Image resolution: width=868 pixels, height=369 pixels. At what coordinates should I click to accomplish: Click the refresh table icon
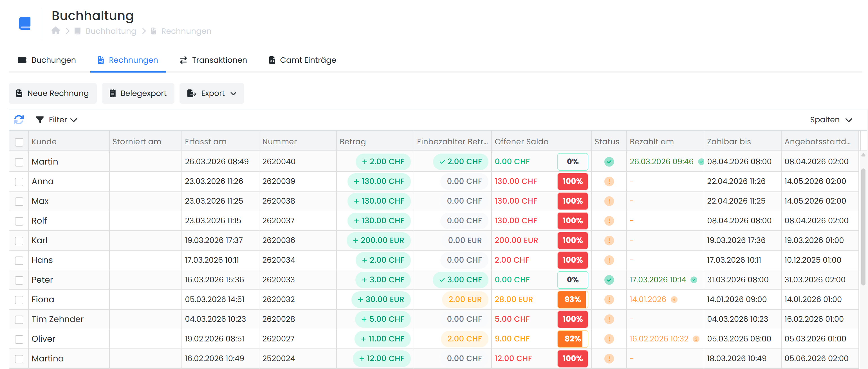[19, 120]
